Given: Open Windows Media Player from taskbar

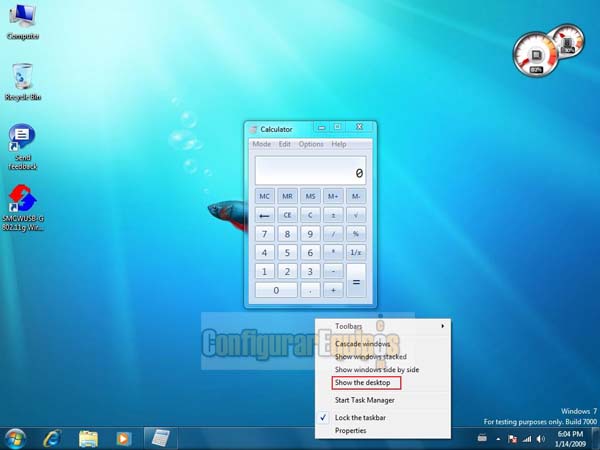Looking at the screenshot, I should (123, 439).
